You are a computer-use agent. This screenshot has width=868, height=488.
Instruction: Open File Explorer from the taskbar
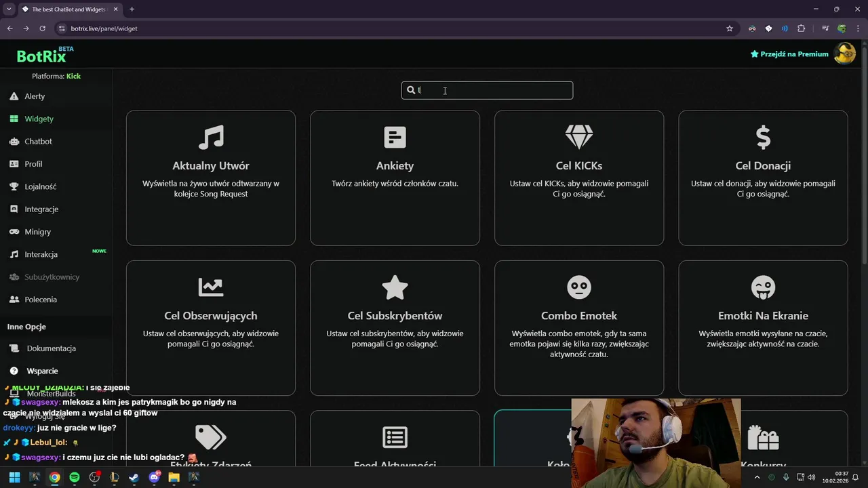174,477
